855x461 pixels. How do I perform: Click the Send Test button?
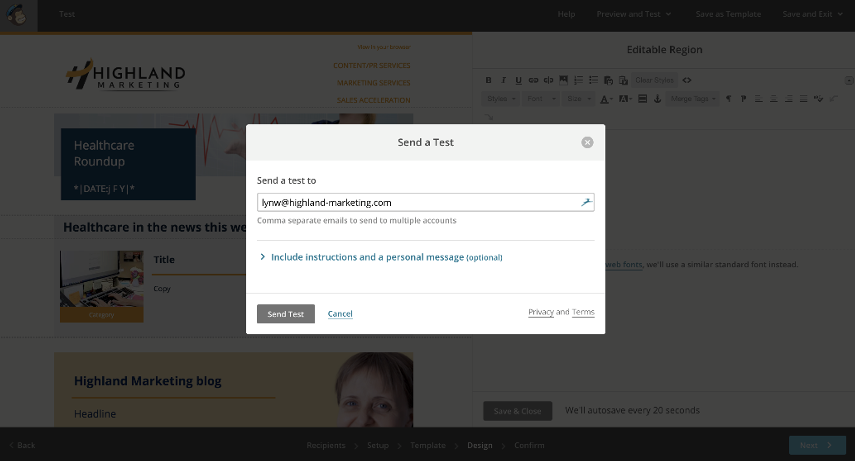285,314
